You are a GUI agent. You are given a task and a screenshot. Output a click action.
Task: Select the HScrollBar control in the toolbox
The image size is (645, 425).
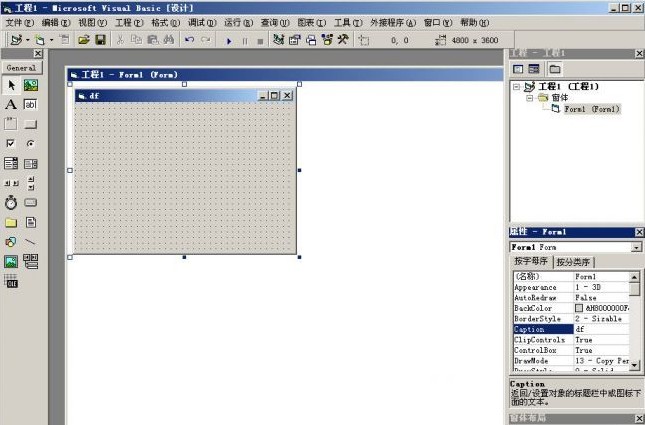tap(11, 183)
